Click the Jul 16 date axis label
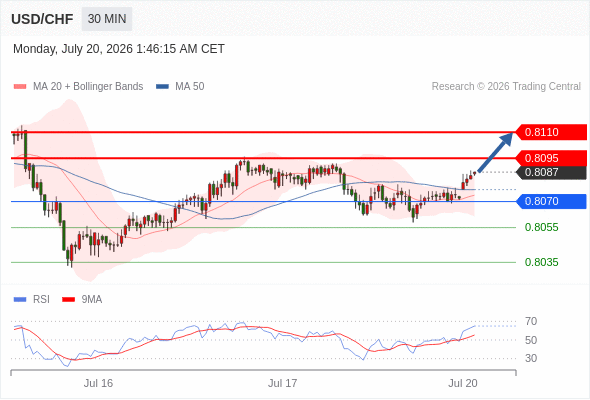Image resolution: width=590 pixels, height=400 pixels. (98, 383)
